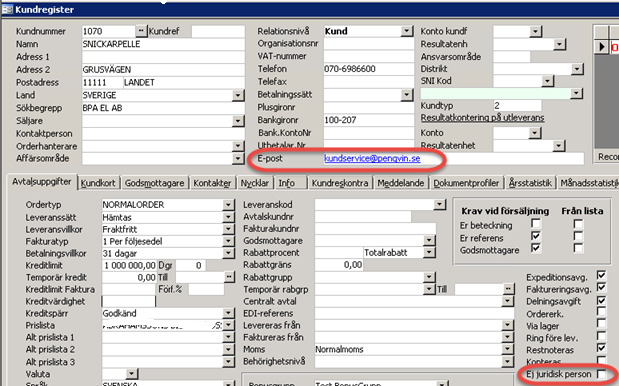Screen dimensions: 619x386
Task: Expand the Säljare dropdown
Action: (238, 121)
